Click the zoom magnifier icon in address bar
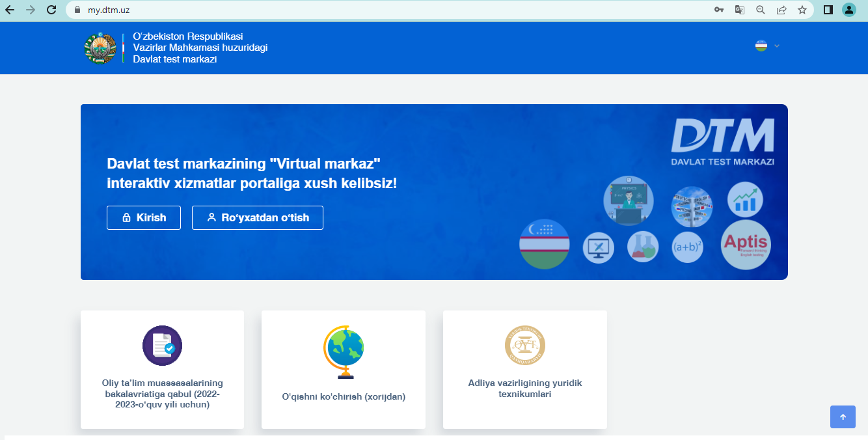Viewport: 868px width, 440px height. 761,10
